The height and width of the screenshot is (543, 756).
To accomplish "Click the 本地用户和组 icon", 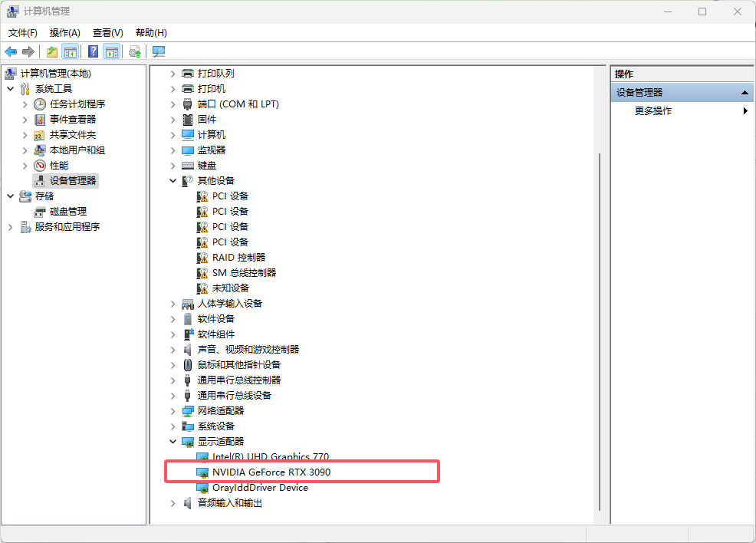I will pyautogui.click(x=40, y=150).
